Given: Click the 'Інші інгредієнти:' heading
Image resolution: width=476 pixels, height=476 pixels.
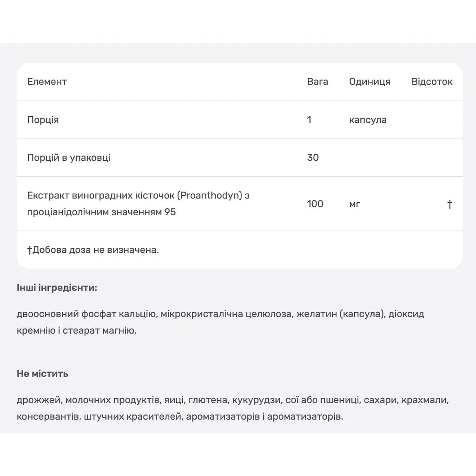Looking at the screenshot, I should tap(57, 288).
